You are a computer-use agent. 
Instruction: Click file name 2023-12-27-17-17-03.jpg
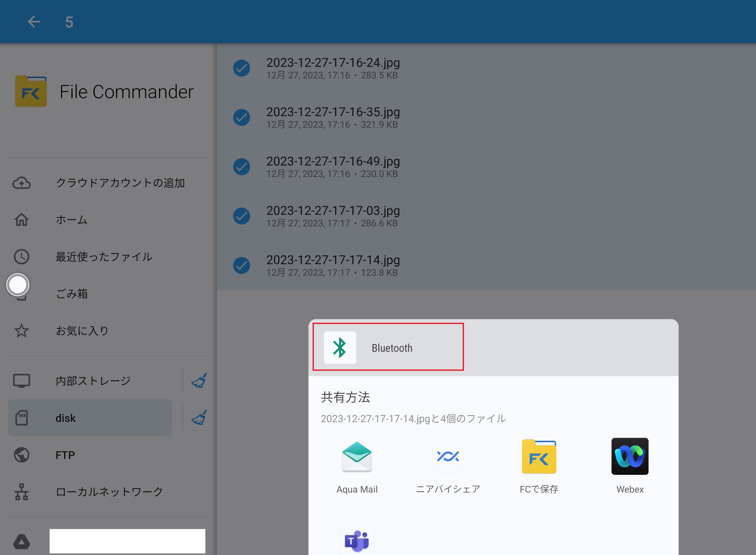[333, 211]
